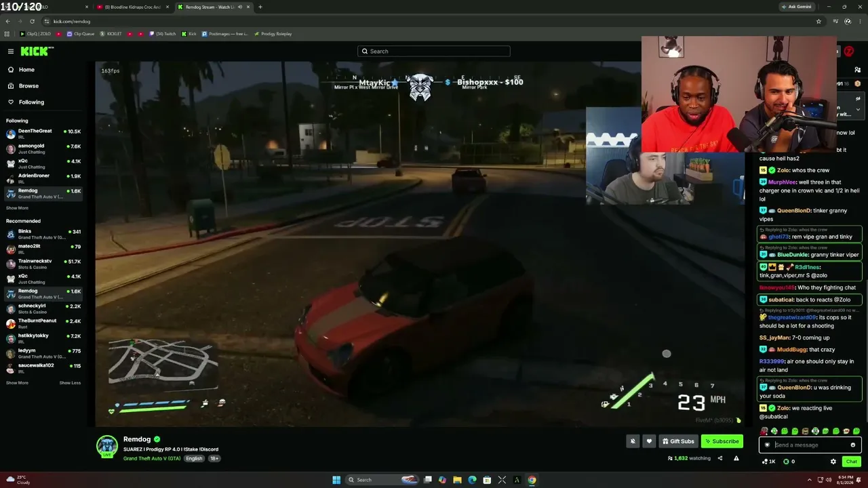
Task: Open the ClipQ | ZOLO bookmark
Action: click(35, 34)
